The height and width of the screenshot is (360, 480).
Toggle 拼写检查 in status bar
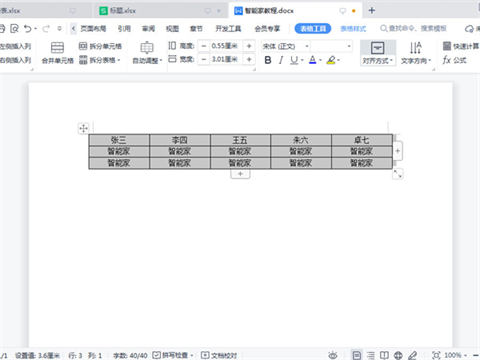(x=174, y=355)
